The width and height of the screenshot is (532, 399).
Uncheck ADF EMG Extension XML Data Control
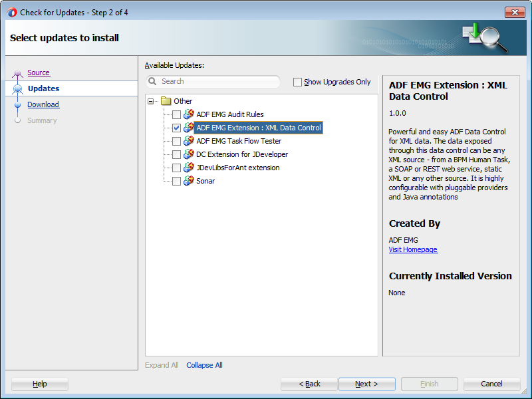point(176,128)
